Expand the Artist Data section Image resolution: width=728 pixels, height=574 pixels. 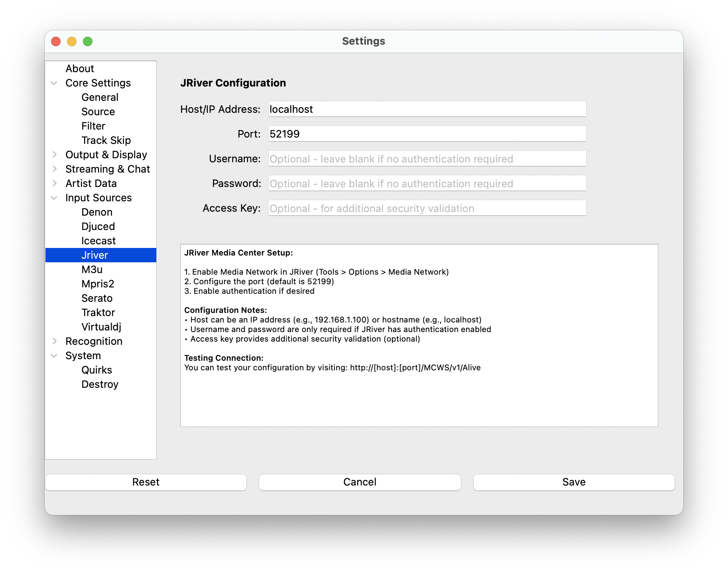pos(55,183)
